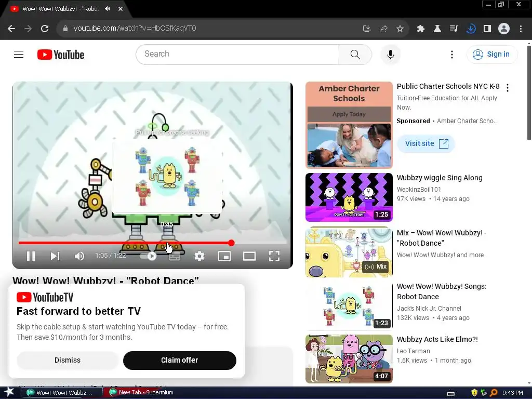The height and width of the screenshot is (399, 532).
Task: Close the Wow! Wow! Wubbzy! tab
Action: pos(121,9)
